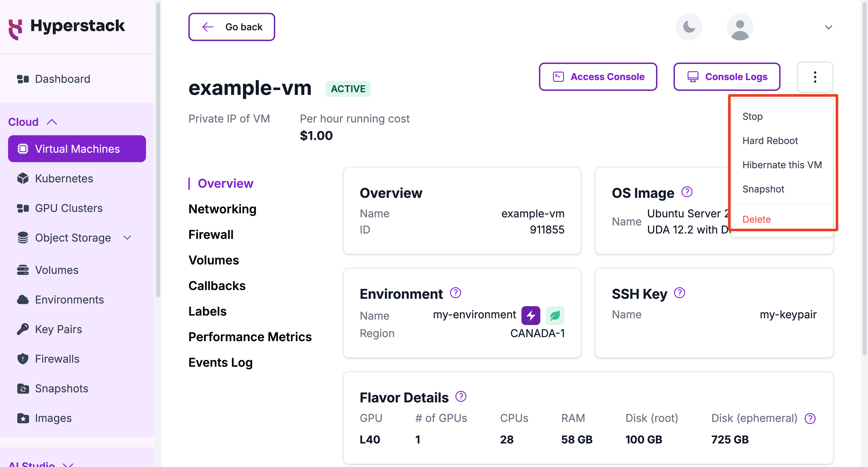Expand the Object Storage submenu chevron
The image size is (868, 467).
(127, 238)
